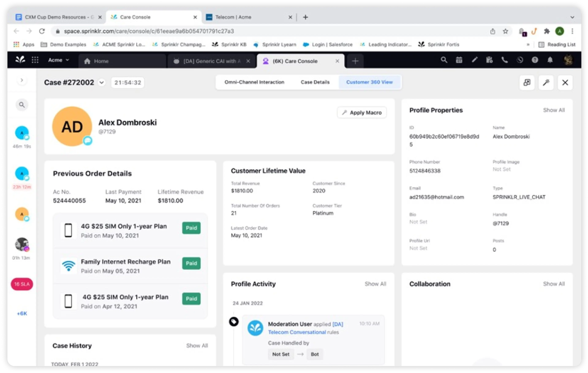This screenshot has height=373, width=588.
Task: Expand the left sidebar with the chevron arrow
Action: (22, 80)
